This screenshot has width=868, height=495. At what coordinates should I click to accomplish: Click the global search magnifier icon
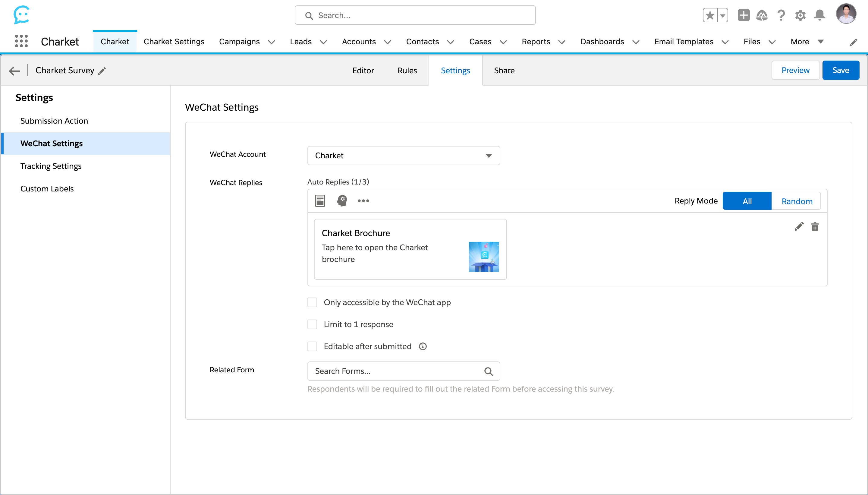tap(309, 16)
